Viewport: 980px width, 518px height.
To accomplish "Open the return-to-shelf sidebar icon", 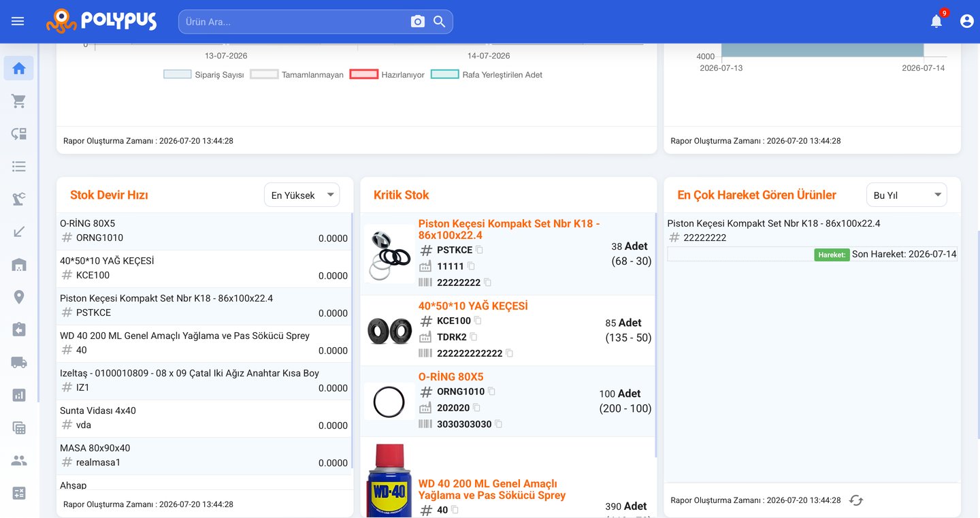I will (19, 133).
